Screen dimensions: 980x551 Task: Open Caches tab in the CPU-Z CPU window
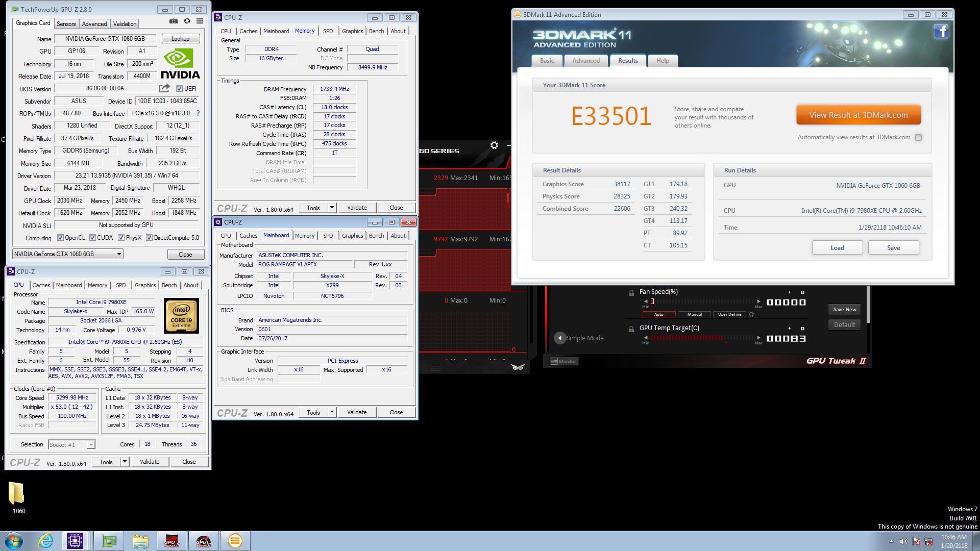[41, 285]
